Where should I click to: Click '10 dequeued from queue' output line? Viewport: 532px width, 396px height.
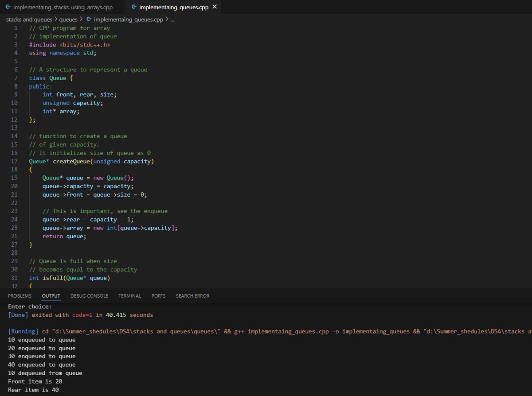(x=45, y=373)
